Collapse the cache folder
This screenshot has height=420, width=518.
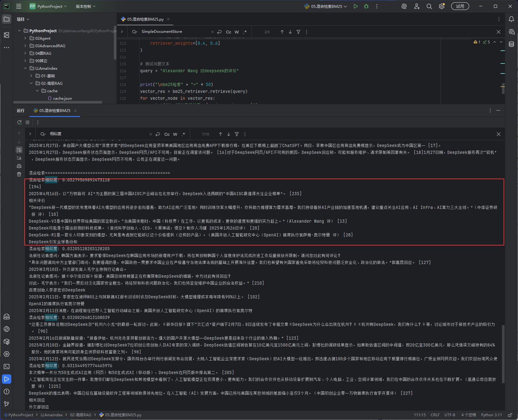37,91
